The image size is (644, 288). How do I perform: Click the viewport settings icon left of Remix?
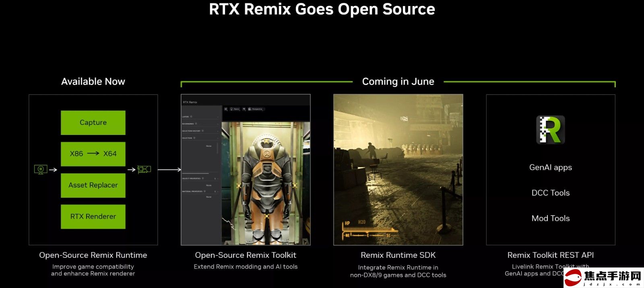[x=226, y=109]
